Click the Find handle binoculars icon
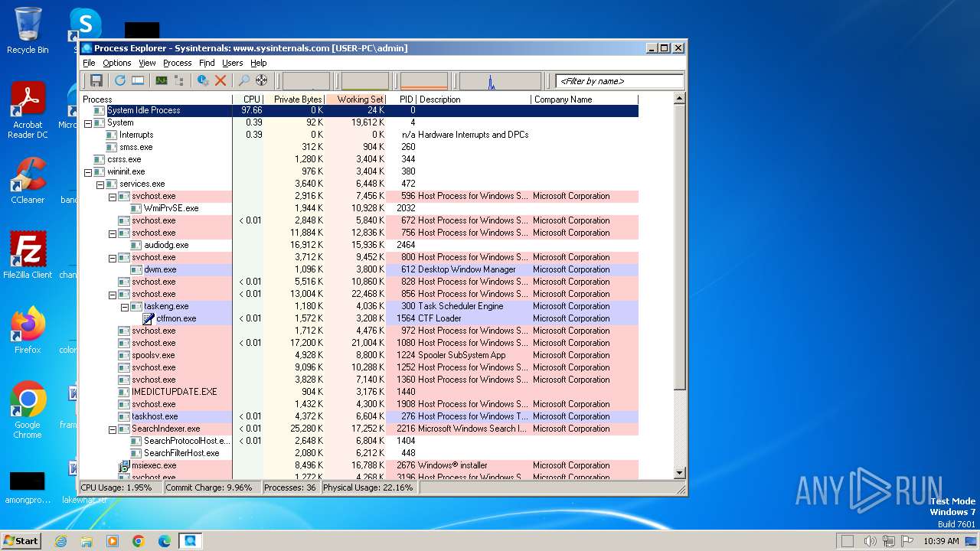The height and width of the screenshot is (551, 980). tap(244, 80)
